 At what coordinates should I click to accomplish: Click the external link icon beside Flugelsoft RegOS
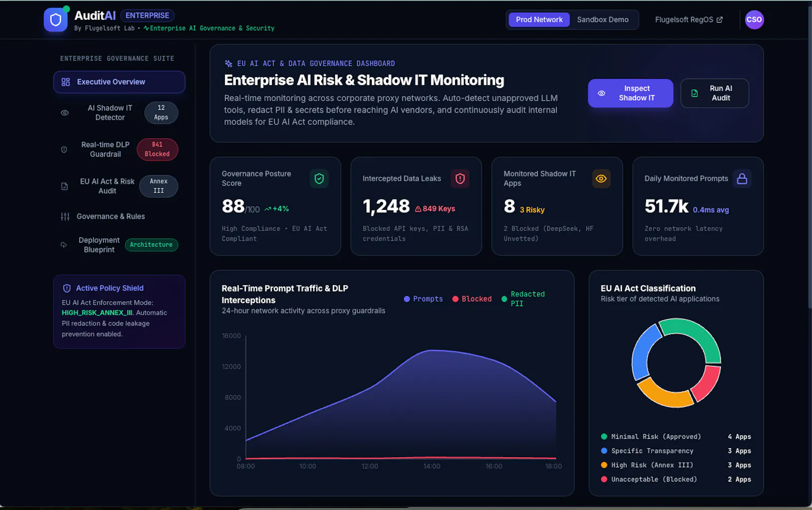point(720,20)
